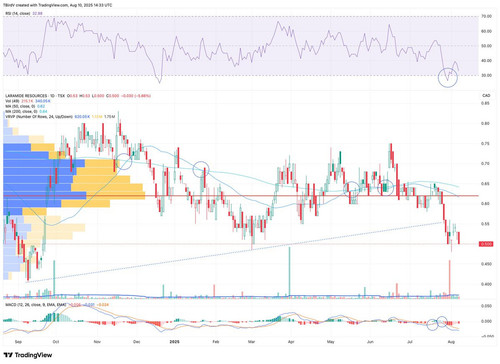Click the 0.450 price axis label
Viewport: 500px width, 364px height.
click(486, 264)
